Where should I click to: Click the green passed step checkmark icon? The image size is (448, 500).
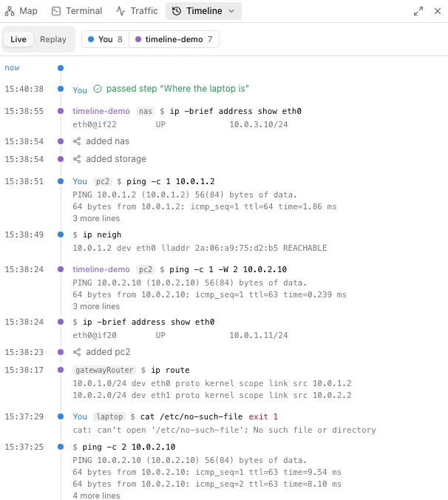click(x=98, y=89)
